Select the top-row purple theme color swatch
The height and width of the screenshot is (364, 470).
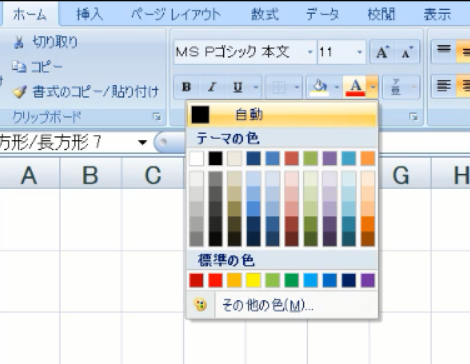coord(330,158)
